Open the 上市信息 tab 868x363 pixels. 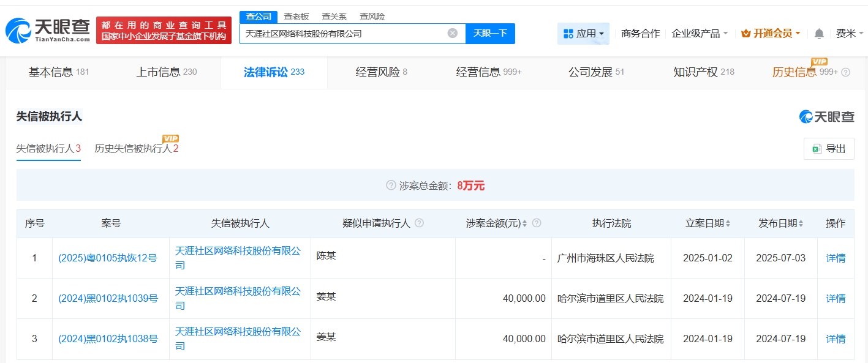click(x=167, y=72)
